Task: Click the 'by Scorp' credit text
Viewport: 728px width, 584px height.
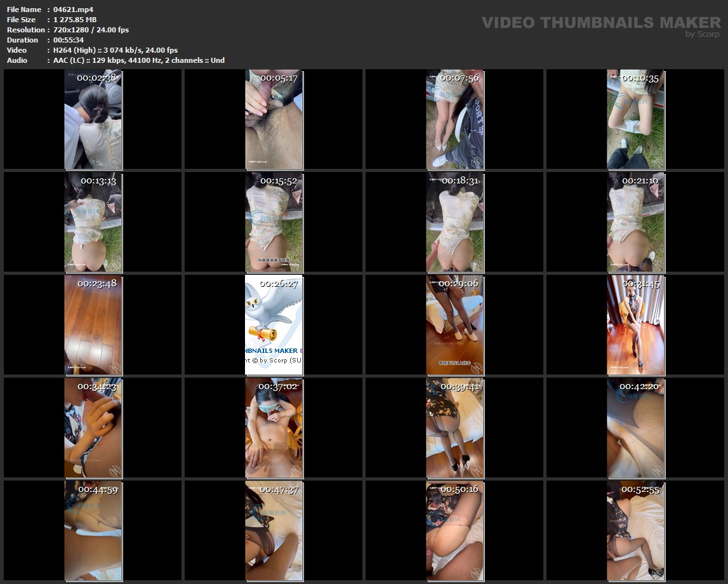Action: click(703, 34)
